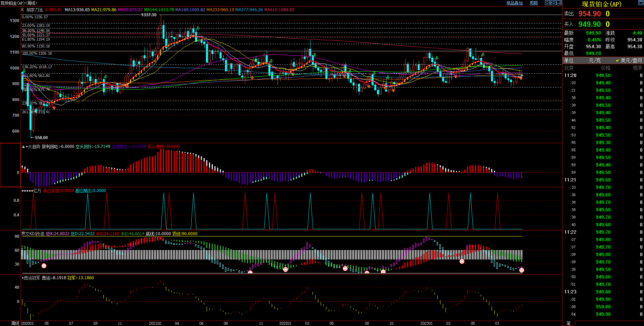Click the left arrow navigation icon

click(x=547, y=3)
